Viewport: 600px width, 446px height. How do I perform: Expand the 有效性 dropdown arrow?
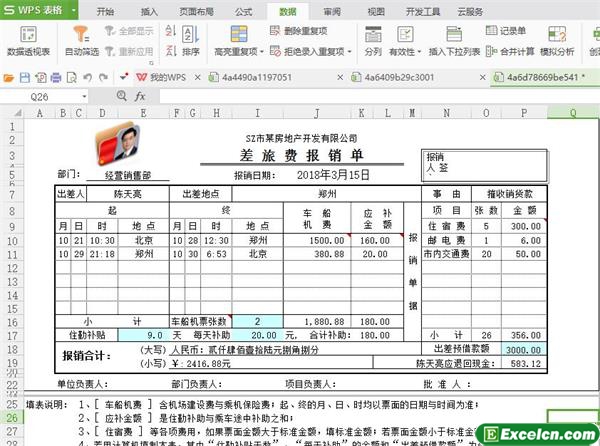pyautogui.click(x=419, y=52)
